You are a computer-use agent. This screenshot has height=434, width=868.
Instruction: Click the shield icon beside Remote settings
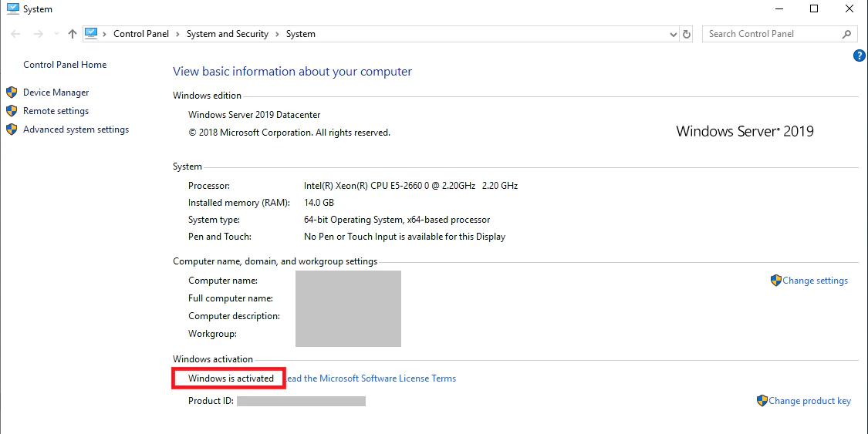(12, 111)
